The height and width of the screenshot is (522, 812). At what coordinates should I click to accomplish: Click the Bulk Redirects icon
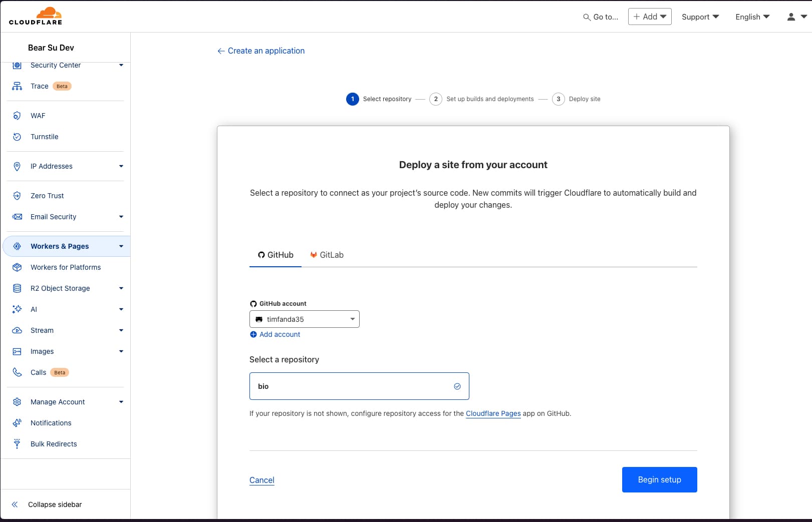[17, 444]
